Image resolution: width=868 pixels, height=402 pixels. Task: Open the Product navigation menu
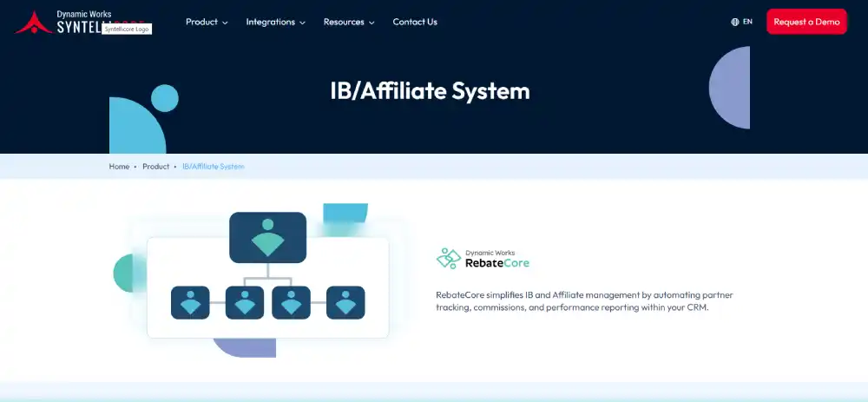[x=207, y=23]
